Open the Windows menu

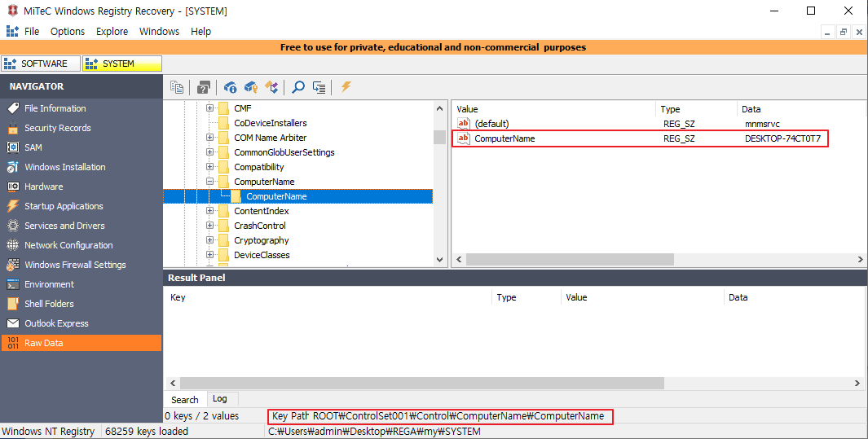click(x=160, y=32)
